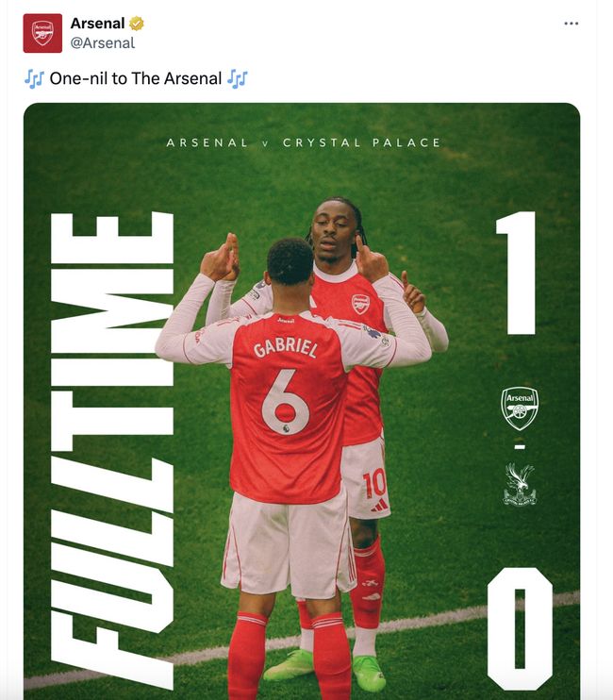Click the gold verified badge

pyautogui.click(x=137, y=24)
